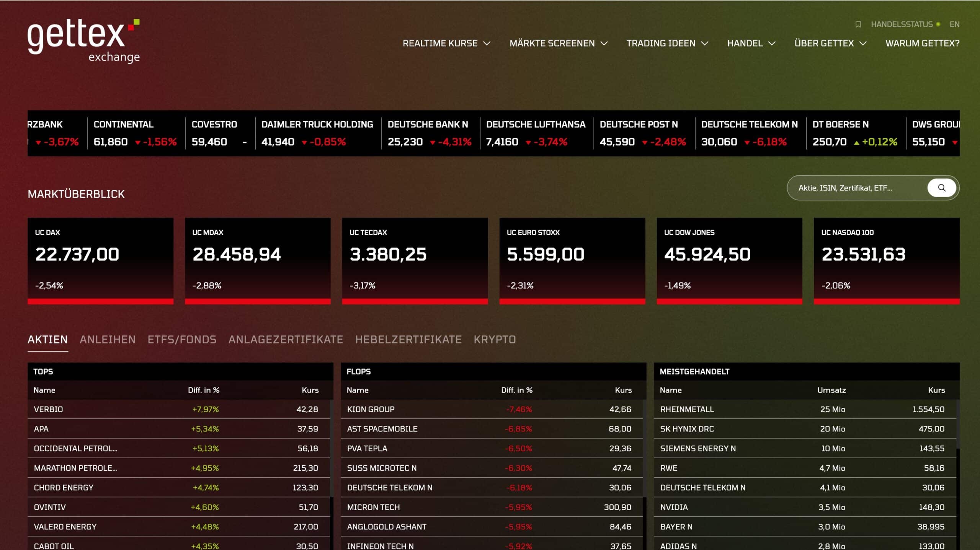Image resolution: width=980 pixels, height=550 pixels.
Task: Open the Warum Gettex? link
Action: 922,43
